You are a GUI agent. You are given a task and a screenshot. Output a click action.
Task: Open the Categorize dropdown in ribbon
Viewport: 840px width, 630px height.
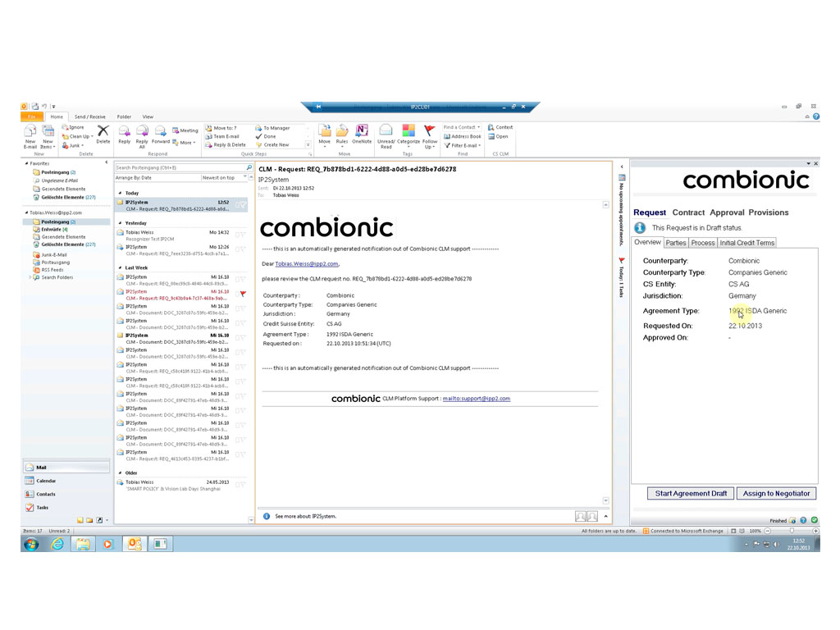click(409, 136)
